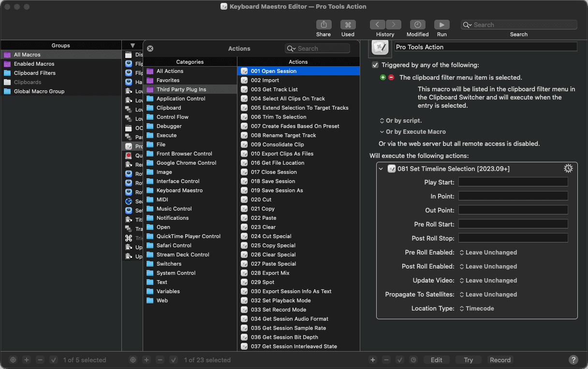Expand the 'Or by script' section

pyautogui.click(x=401, y=121)
